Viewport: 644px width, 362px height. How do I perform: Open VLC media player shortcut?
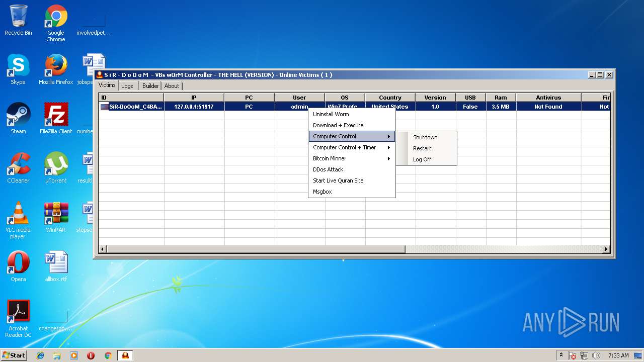pyautogui.click(x=18, y=220)
